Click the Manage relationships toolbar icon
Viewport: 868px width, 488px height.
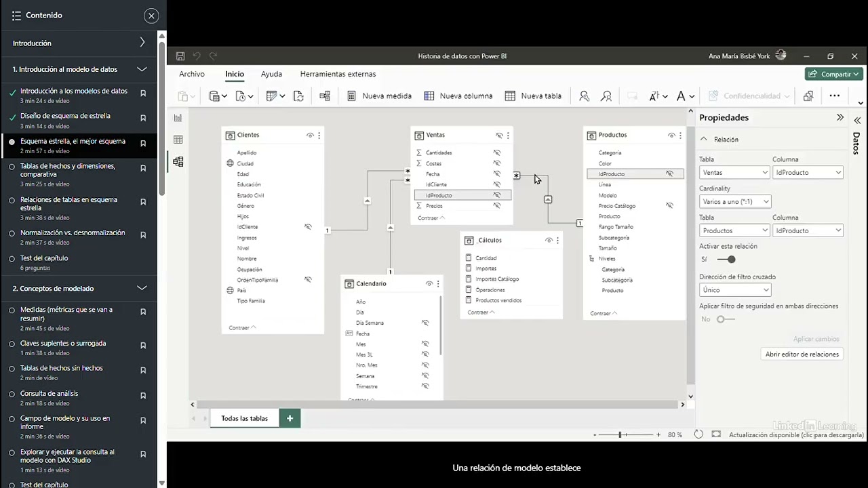(325, 96)
